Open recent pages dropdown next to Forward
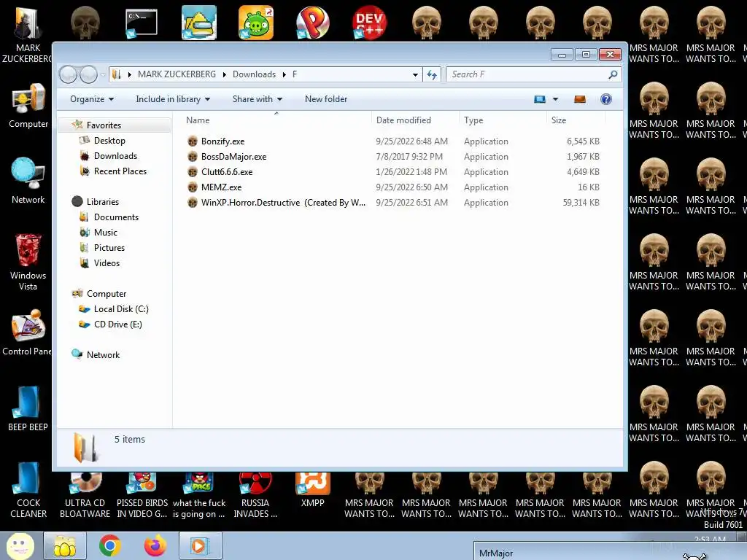Screen dimensions: 747x560 [102, 74]
